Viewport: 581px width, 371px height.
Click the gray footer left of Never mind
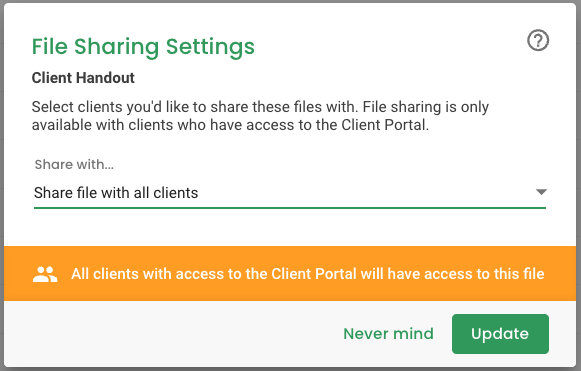[x=170, y=334]
